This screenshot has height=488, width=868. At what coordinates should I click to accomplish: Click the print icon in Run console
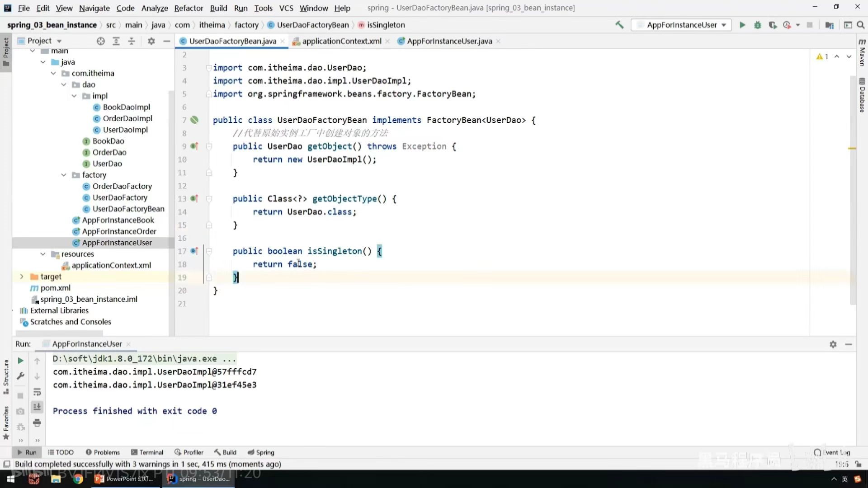point(37,423)
